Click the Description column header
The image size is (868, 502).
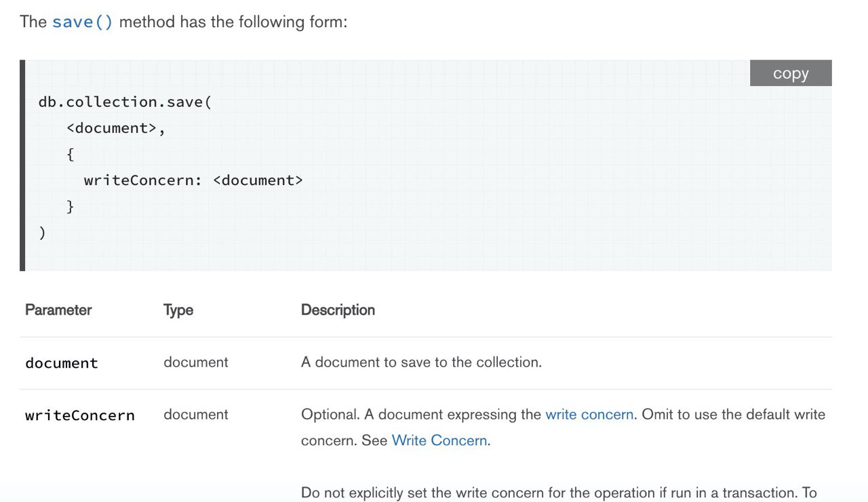point(338,310)
